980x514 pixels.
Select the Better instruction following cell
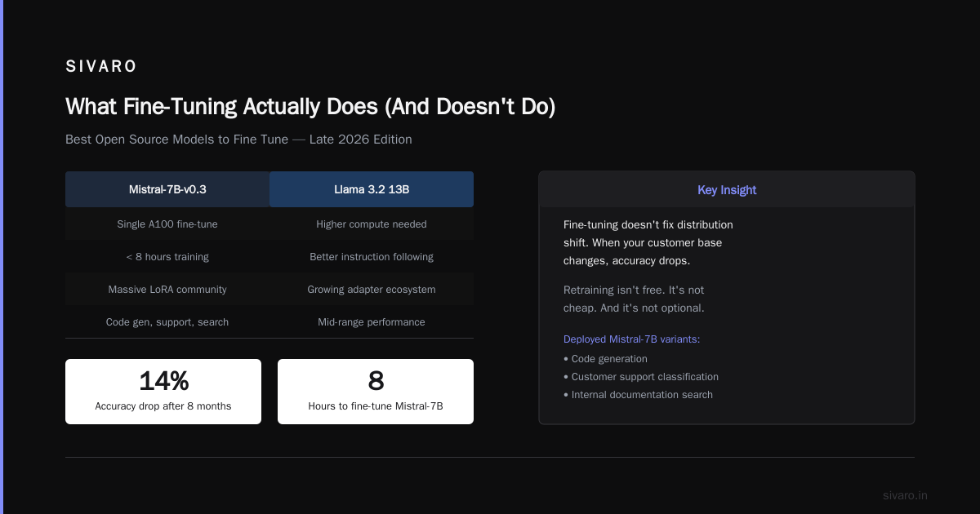[372, 256]
